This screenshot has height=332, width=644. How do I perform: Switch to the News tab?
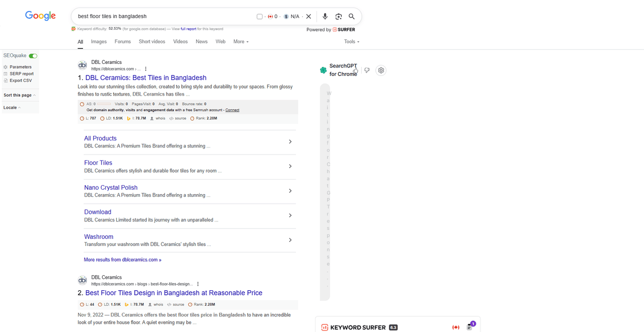(202, 42)
